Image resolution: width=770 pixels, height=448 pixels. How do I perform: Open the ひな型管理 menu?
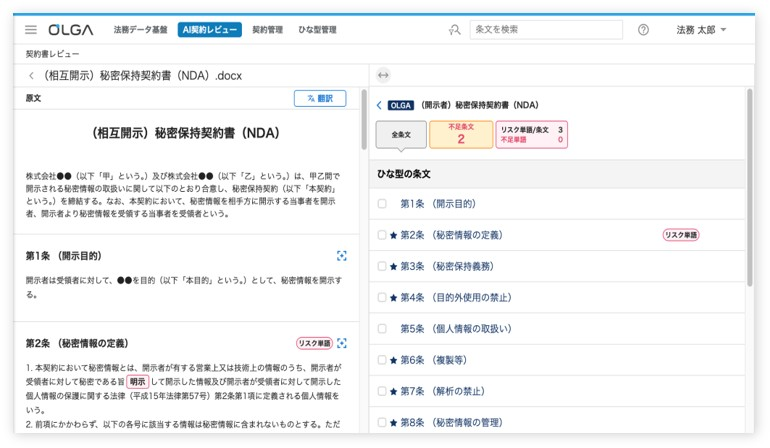coord(317,30)
